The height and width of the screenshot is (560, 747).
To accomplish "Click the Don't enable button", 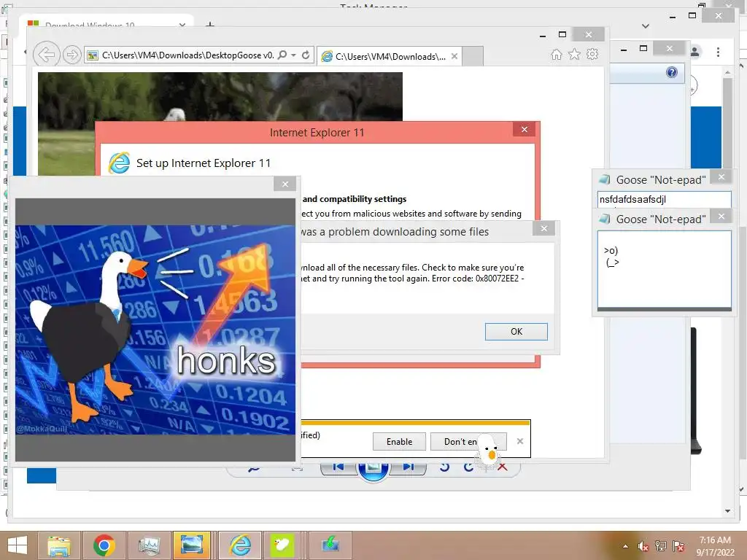I will (468, 441).
